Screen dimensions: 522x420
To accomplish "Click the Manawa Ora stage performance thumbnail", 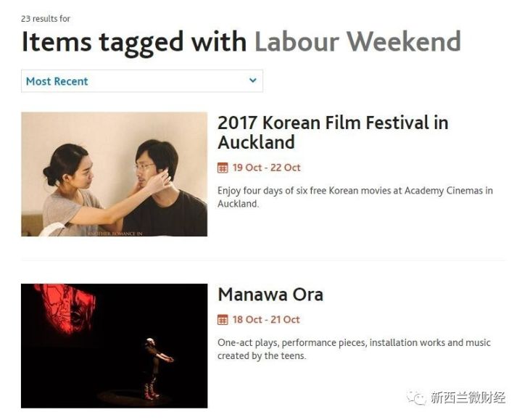I will point(115,346).
